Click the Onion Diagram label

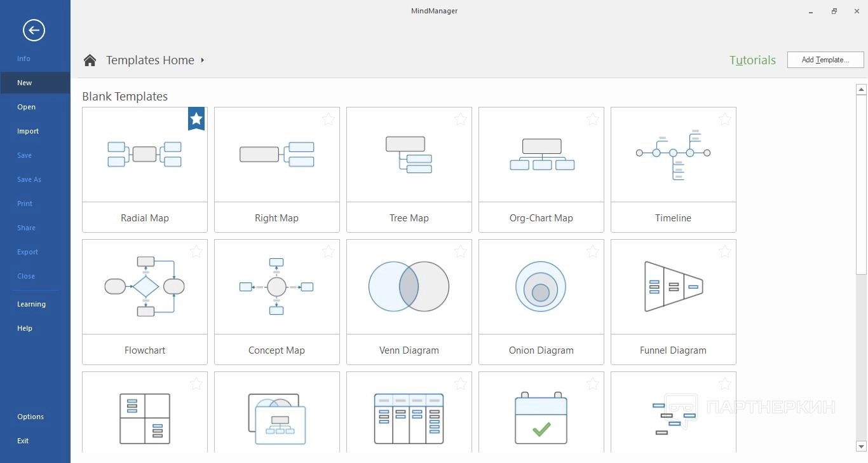pyautogui.click(x=541, y=350)
